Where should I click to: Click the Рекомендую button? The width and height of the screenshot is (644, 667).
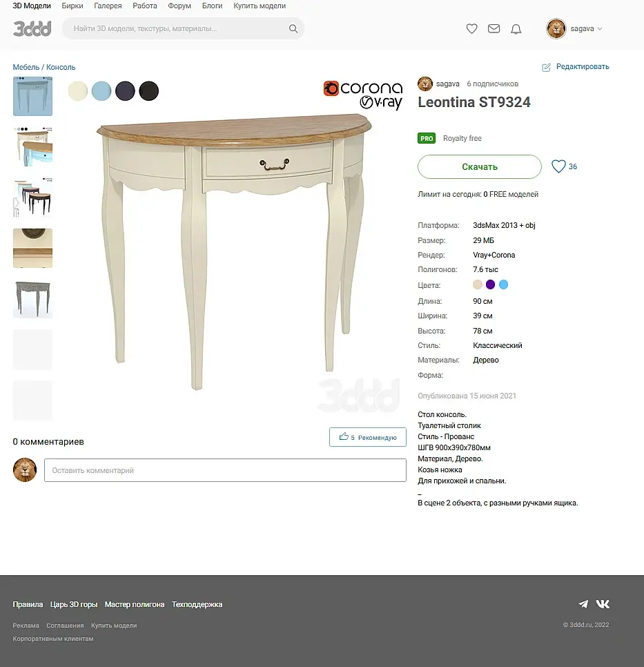[367, 437]
